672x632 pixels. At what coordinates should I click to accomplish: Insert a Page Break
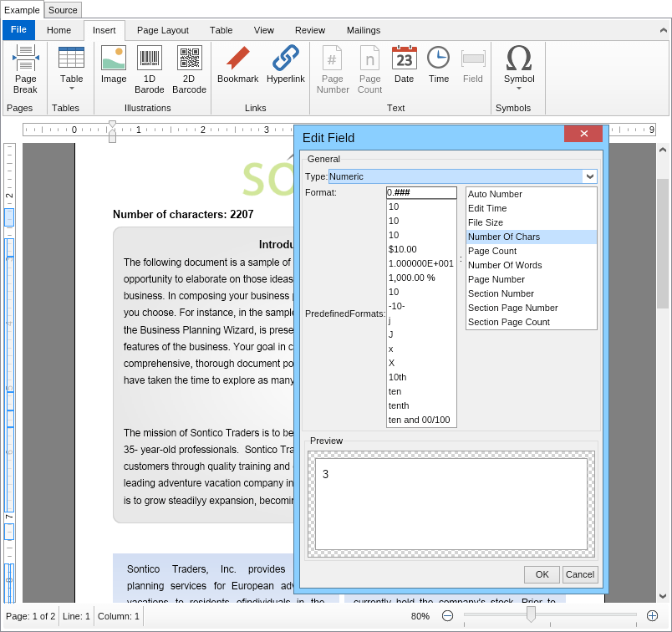(25, 69)
